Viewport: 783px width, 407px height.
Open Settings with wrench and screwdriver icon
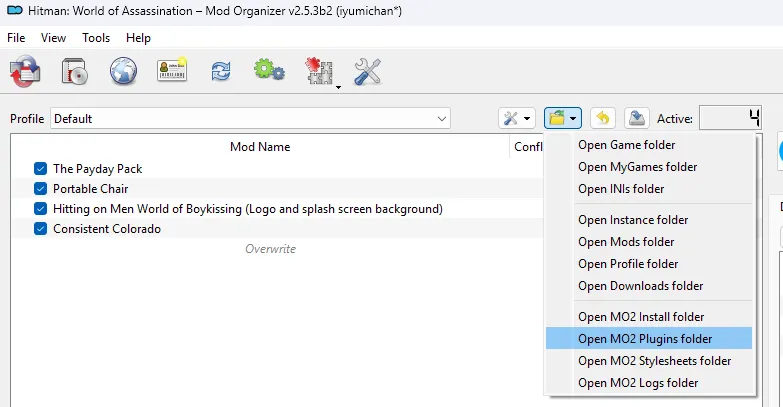[368, 71]
